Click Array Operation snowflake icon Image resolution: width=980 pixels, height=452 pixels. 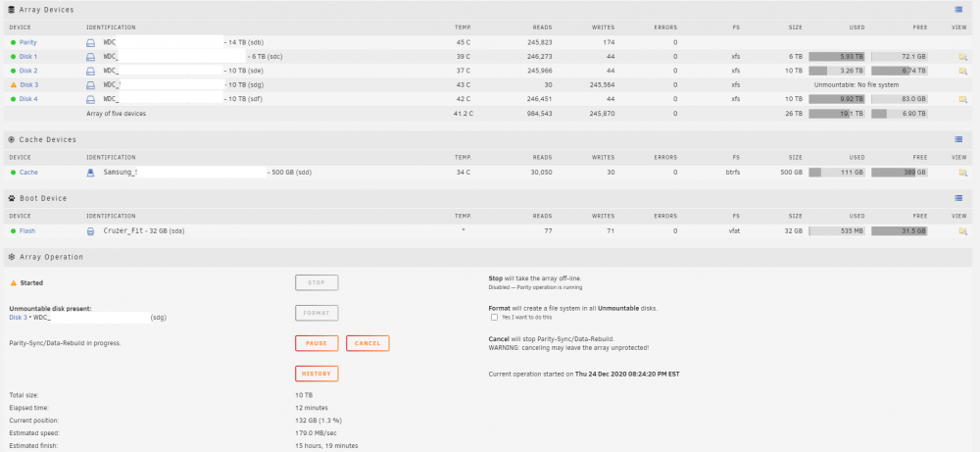[11, 257]
